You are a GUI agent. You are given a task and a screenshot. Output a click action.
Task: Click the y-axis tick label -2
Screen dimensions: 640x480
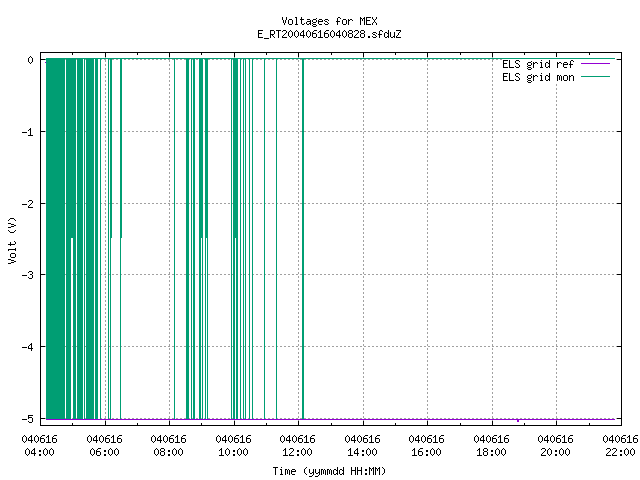pyautogui.click(x=28, y=204)
